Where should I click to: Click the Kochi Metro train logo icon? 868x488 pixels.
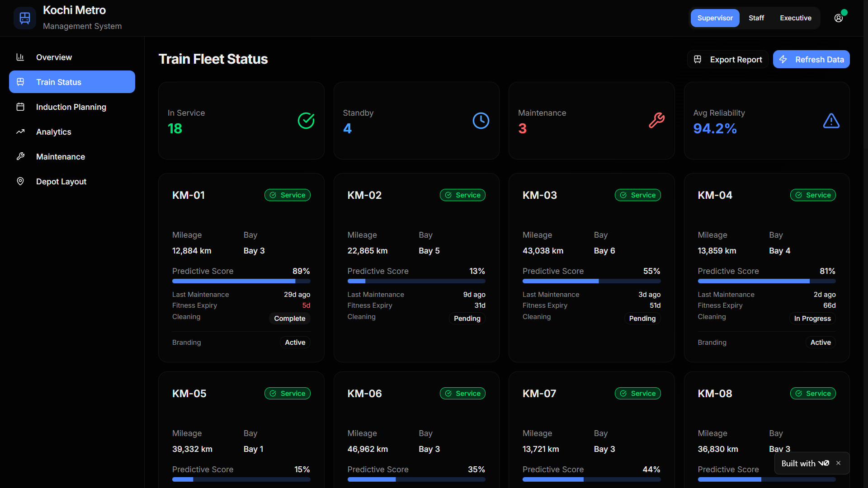coord(25,18)
